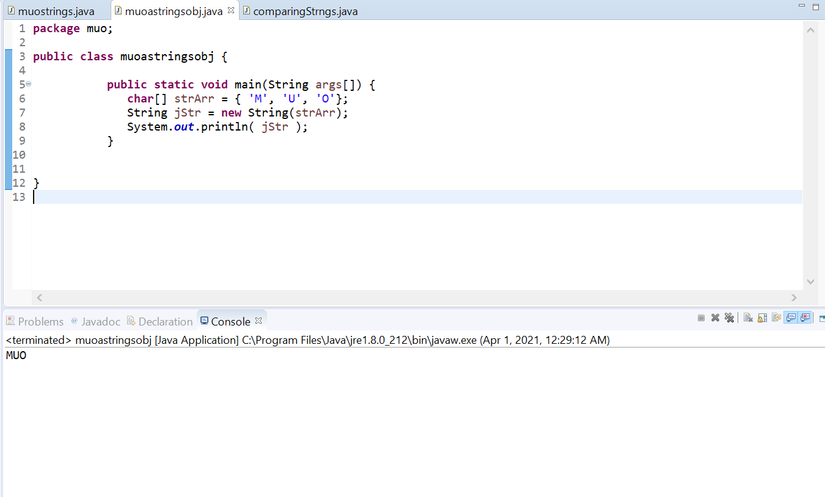
Task: Click the terminated launch description line
Action: [x=308, y=340]
